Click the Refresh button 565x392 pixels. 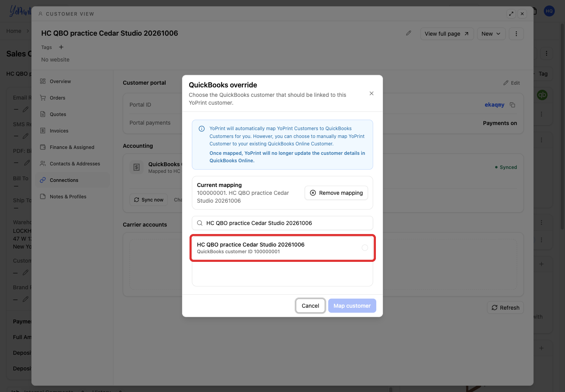pyautogui.click(x=505, y=308)
